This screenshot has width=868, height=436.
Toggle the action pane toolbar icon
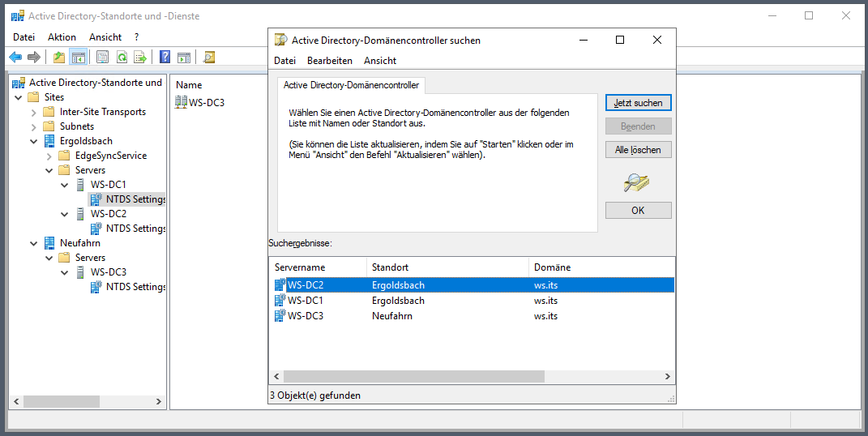[x=184, y=57]
